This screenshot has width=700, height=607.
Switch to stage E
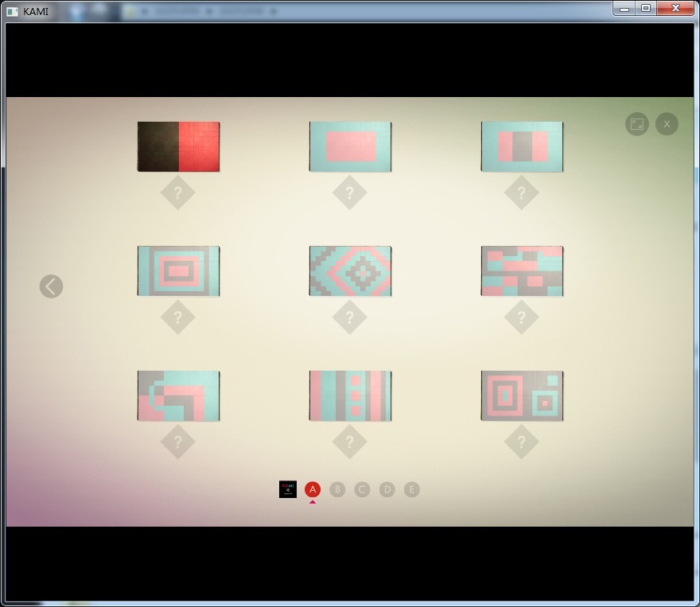tap(411, 489)
